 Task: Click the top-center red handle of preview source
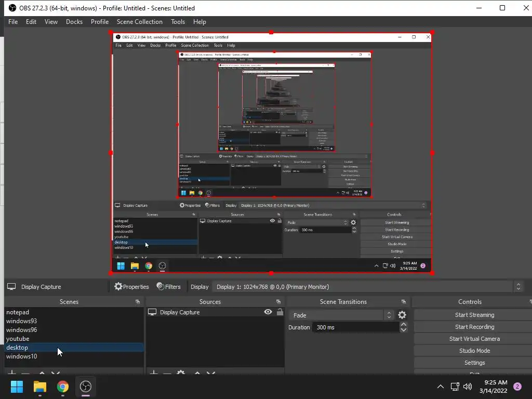271,32
